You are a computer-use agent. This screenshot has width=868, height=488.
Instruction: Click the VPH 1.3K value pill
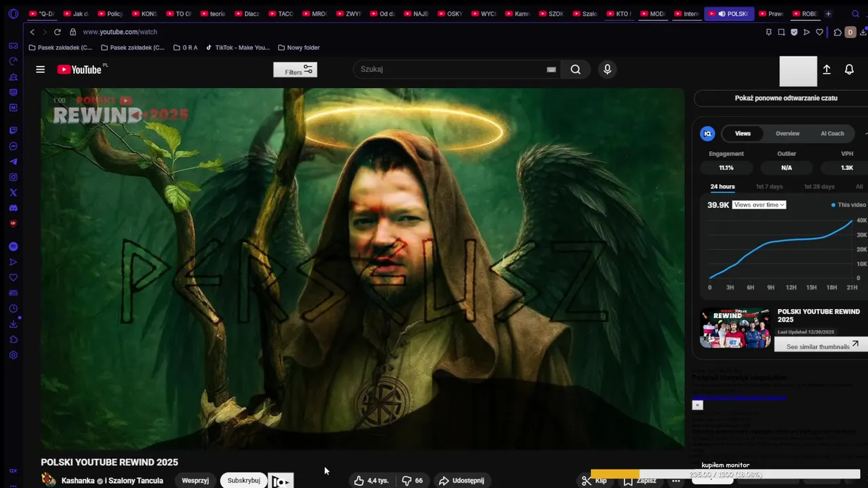[847, 167]
